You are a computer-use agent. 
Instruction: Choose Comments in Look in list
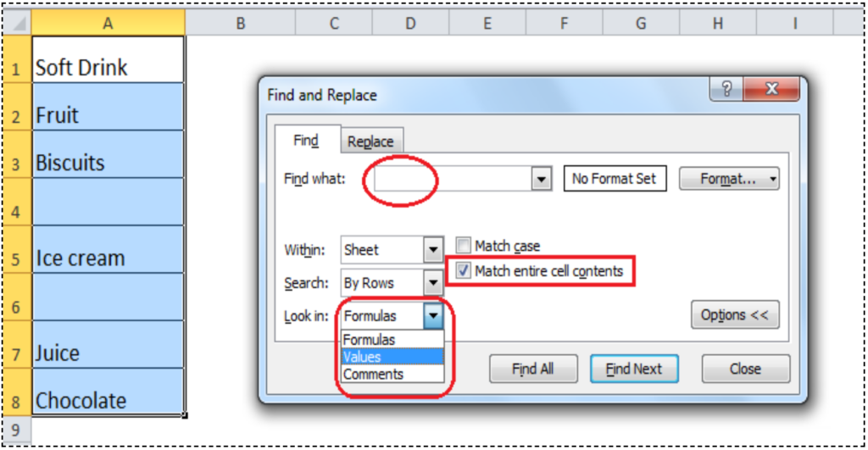pos(392,374)
